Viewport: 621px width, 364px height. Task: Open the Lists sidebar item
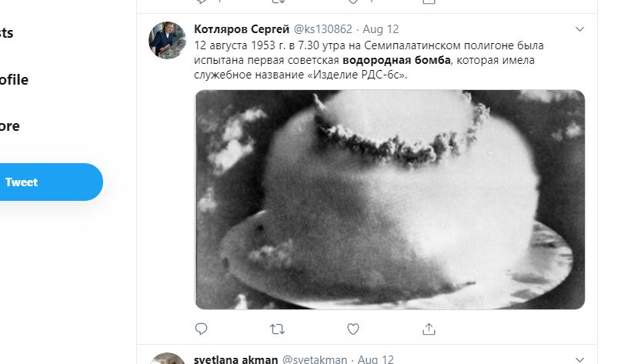[6, 33]
